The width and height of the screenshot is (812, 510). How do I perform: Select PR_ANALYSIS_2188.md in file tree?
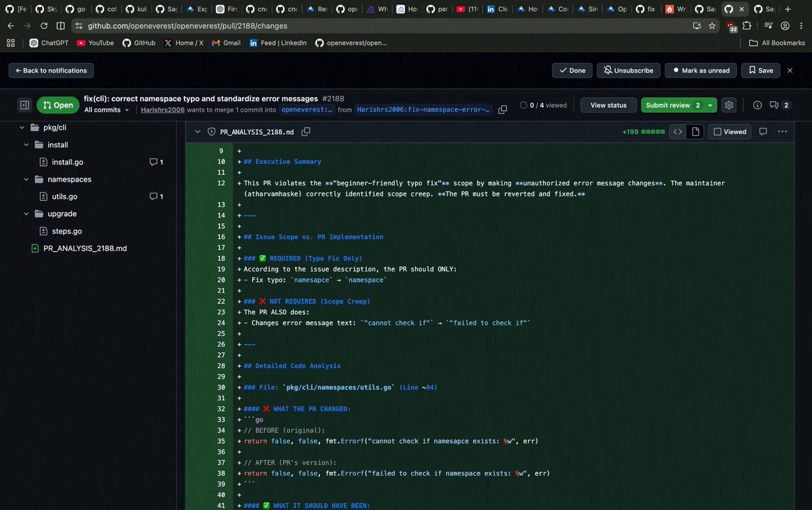pos(85,249)
